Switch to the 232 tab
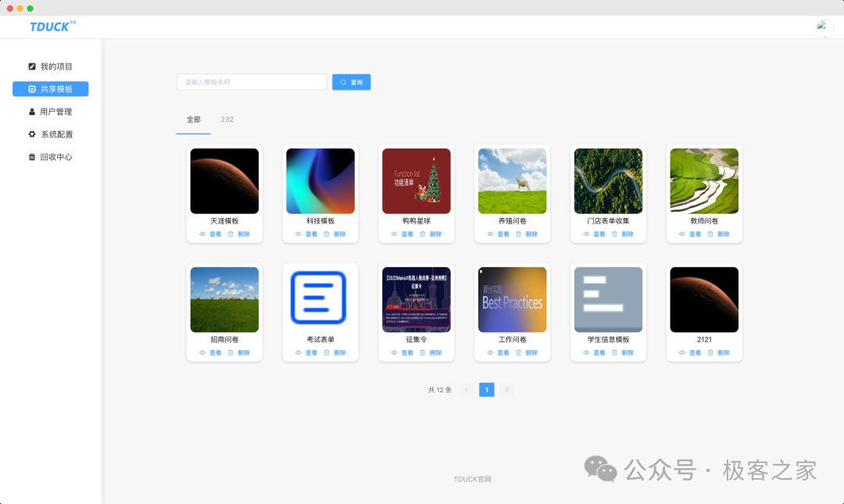Image resolution: width=844 pixels, height=504 pixels. pyautogui.click(x=227, y=120)
